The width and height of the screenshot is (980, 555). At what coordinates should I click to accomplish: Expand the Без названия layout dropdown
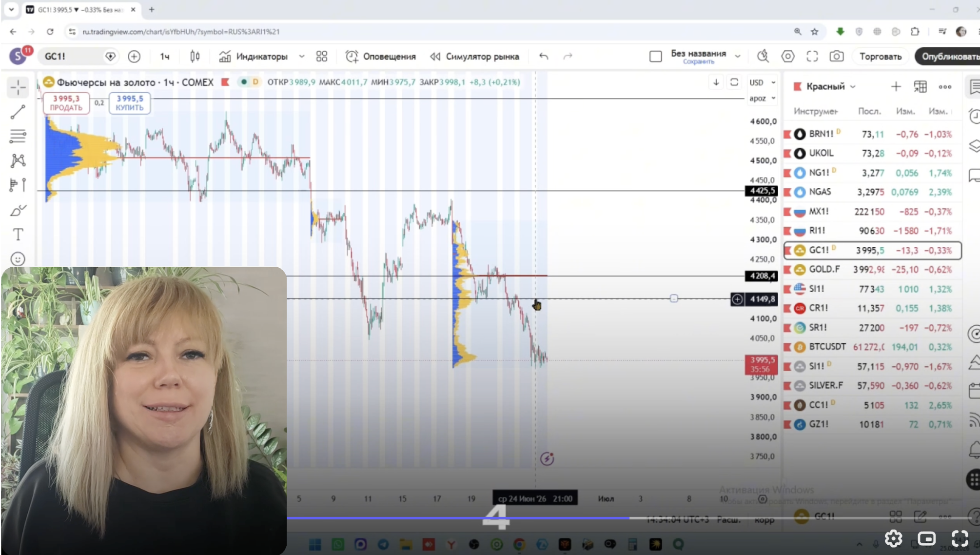pyautogui.click(x=738, y=57)
